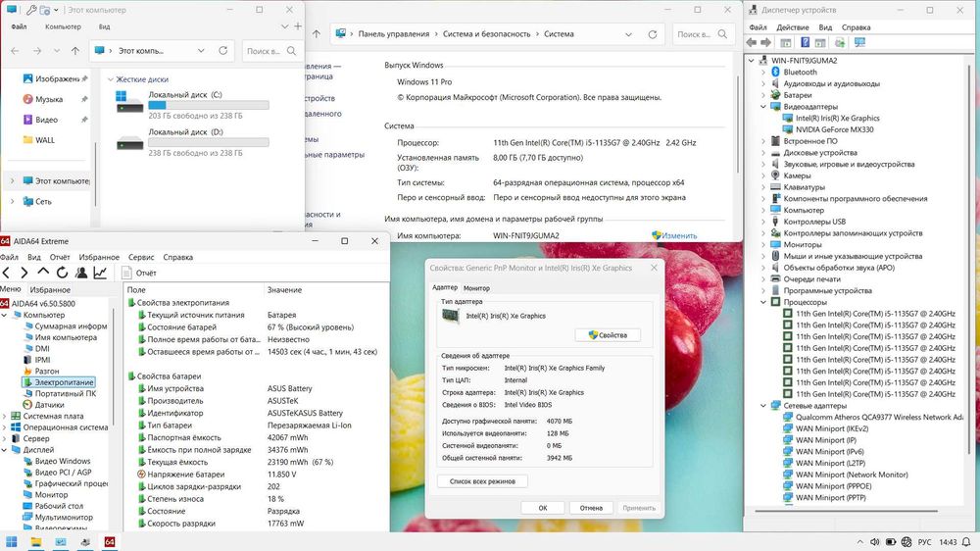980x551 pixels.
Task: Click Device Manager back arrow toolbar icon
Action: pyautogui.click(x=752, y=42)
